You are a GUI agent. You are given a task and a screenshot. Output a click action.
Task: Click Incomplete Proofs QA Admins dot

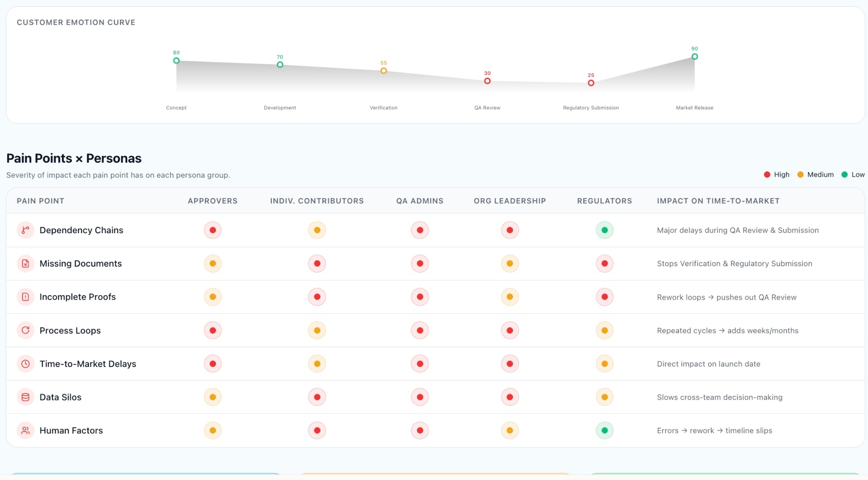[420, 297]
